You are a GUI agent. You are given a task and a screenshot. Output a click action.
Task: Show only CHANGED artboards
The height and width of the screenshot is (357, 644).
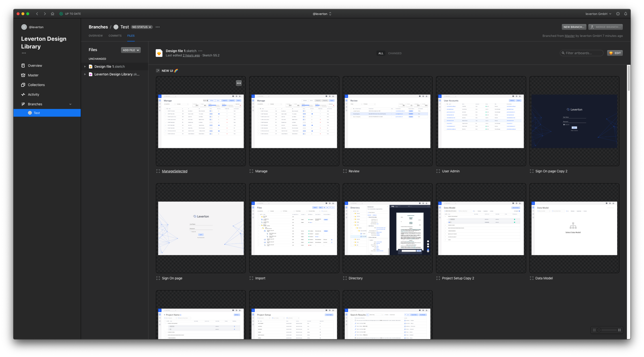[395, 53]
